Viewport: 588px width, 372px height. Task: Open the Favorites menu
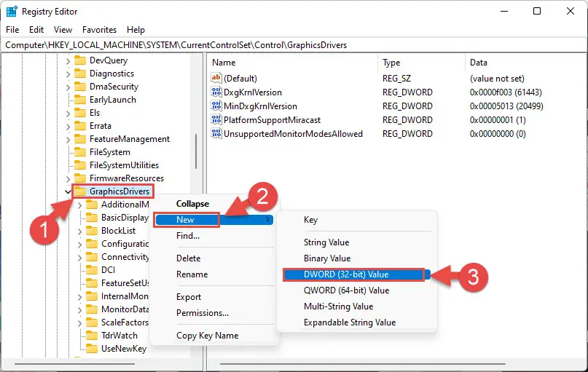tap(99, 30)
